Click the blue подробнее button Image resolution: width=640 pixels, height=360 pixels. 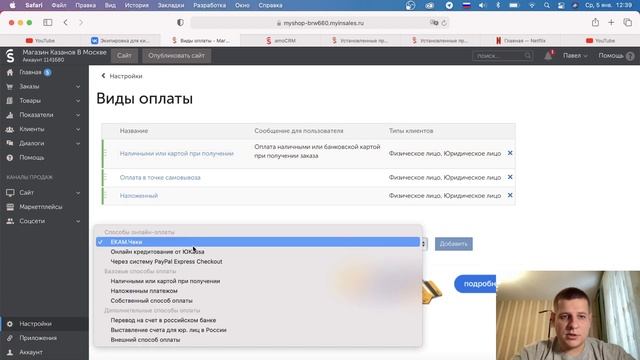476,284
